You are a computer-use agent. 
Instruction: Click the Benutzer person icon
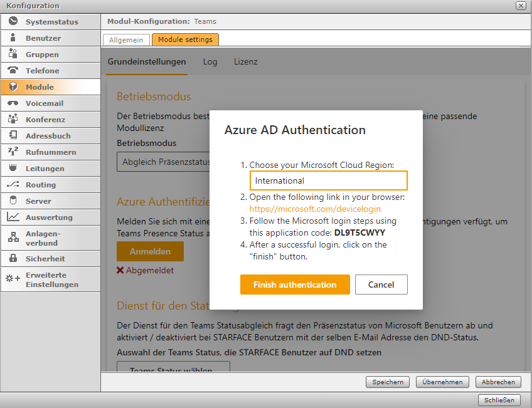13,37
